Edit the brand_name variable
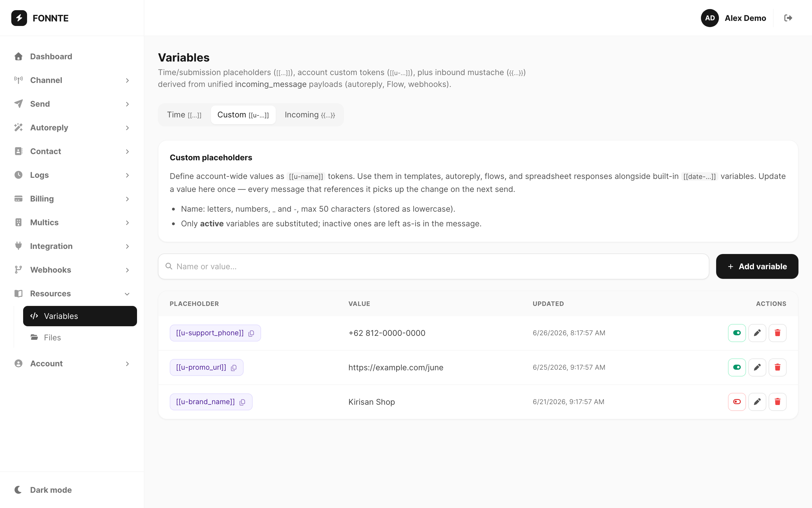This screenshot has width=812, height=508. [x=757, y=402]
